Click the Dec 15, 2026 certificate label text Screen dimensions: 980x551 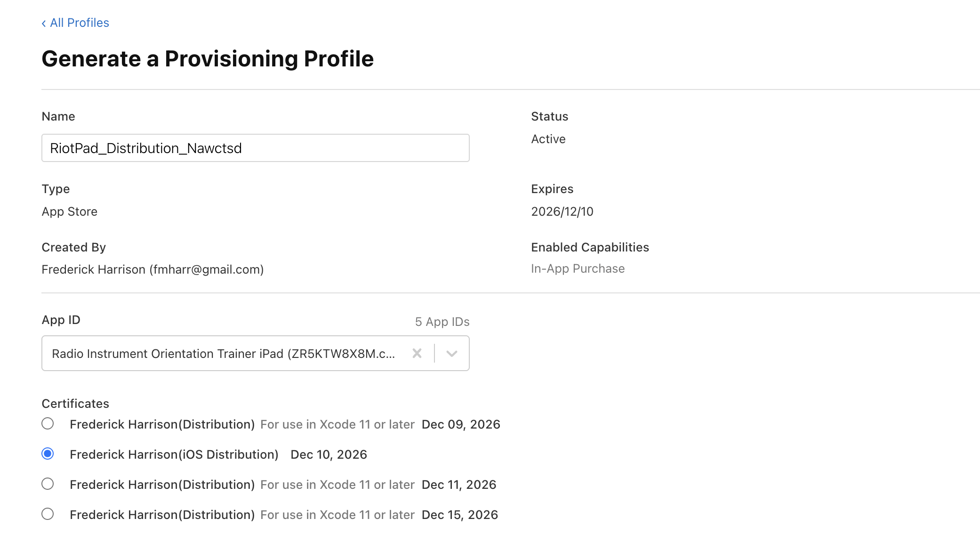click(459, 515)
